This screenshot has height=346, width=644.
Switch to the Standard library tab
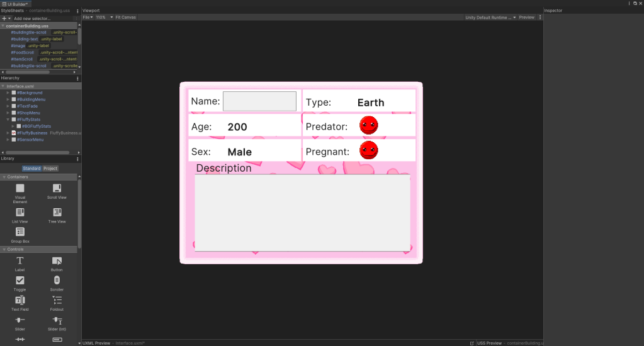click(x=31, y=169)
